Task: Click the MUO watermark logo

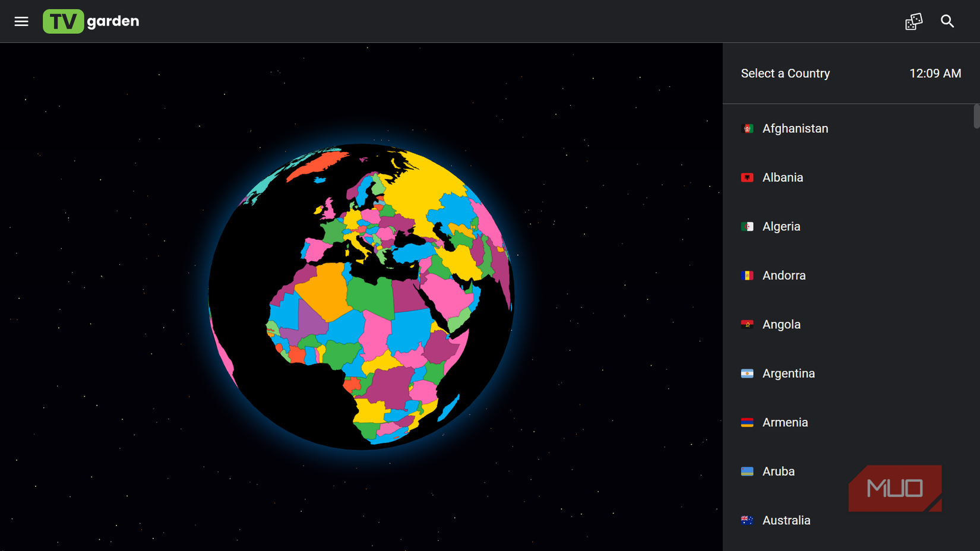Action: [894, 488]
